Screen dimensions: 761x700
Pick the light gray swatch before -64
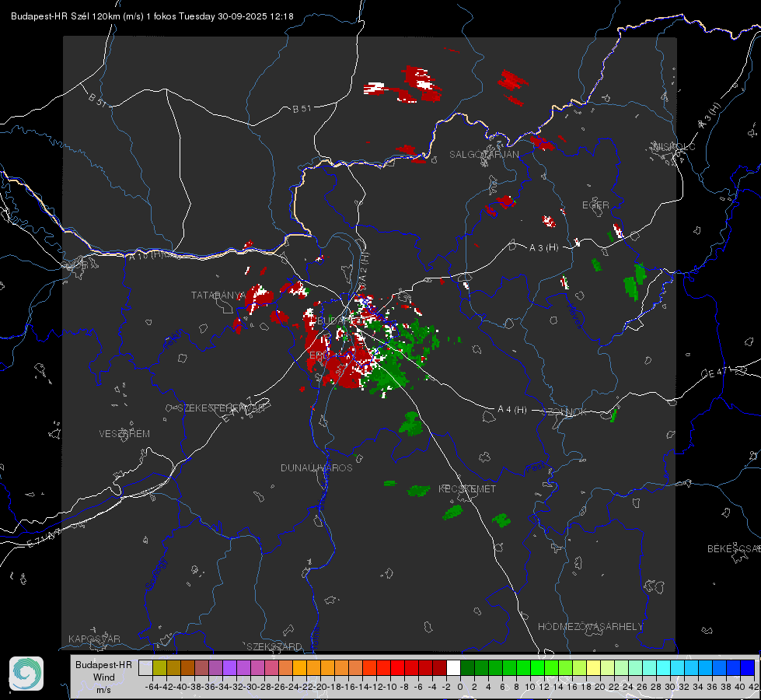(145, 667)
